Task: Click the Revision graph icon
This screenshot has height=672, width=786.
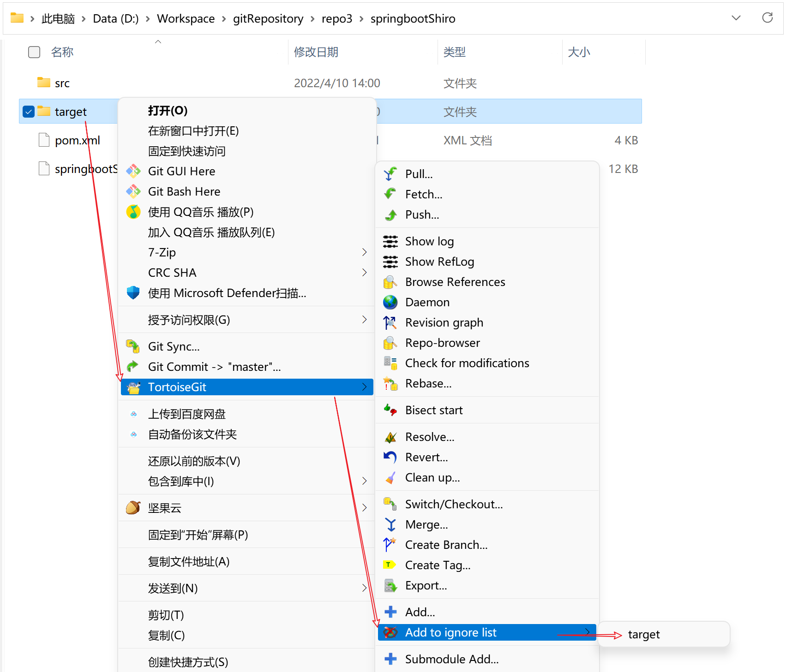Action: point(390,323)
